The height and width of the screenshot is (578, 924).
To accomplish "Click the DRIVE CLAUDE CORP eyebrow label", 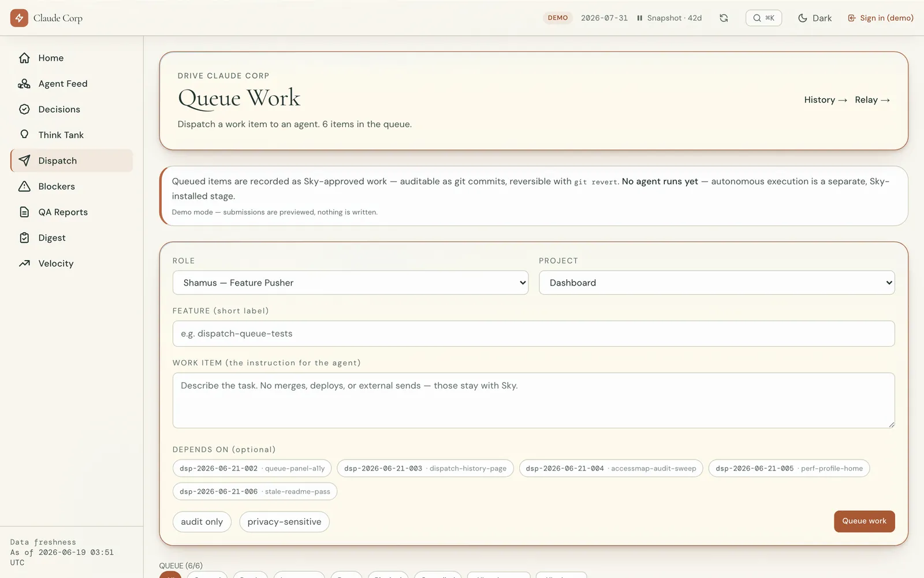I will coord(223,76).
